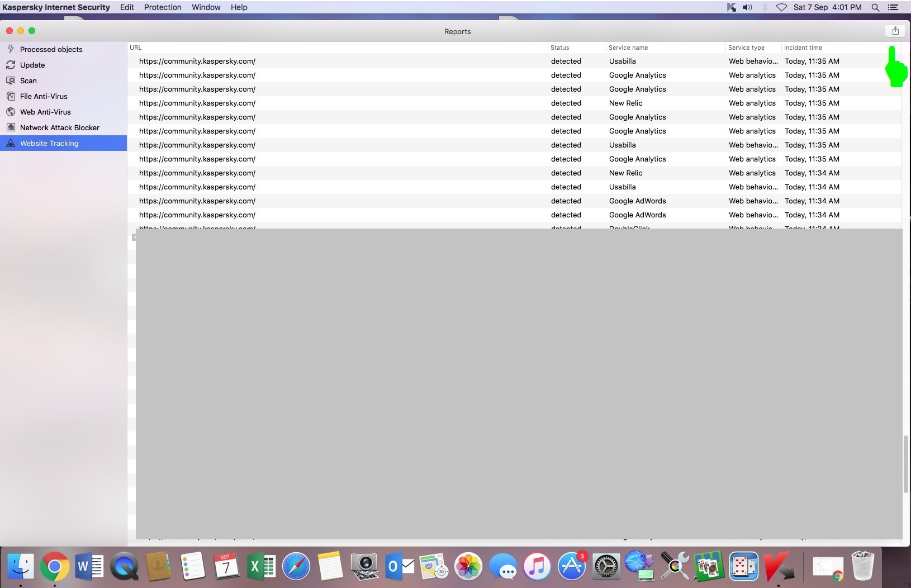Open Bluetooth menu bar icon
The image size is (911, 588).
(765, 7)
